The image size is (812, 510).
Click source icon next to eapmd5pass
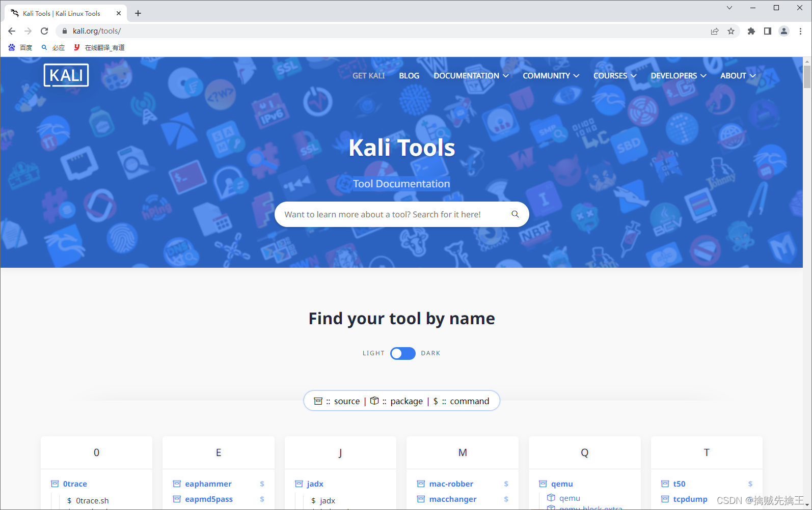(177, 499)
